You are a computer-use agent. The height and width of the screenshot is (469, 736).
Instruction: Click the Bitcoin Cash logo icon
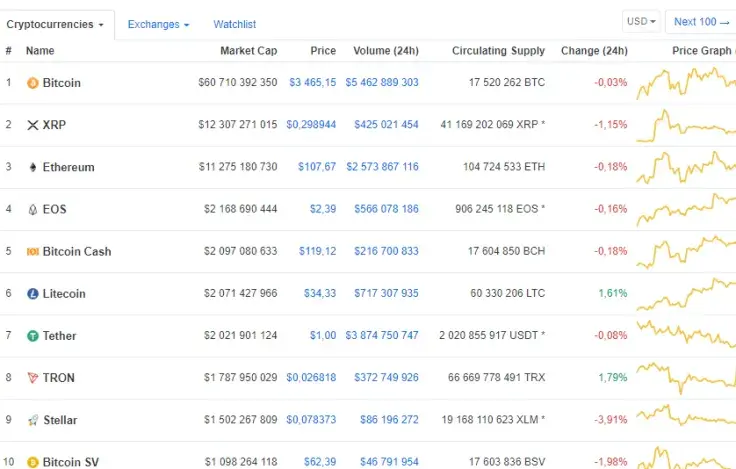33,251
